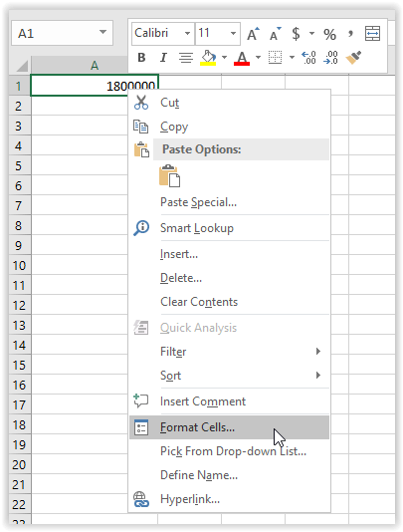The image size is (403, 532).
Task: Click the Paste clipboard icon under Paste Options
Action: [x=169, y=175]
